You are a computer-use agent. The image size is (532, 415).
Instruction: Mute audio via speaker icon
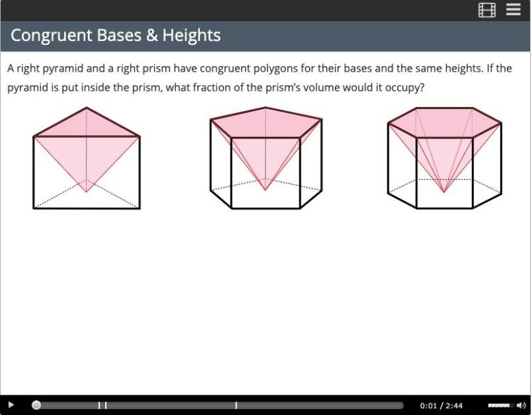click(x=521, y=405)
